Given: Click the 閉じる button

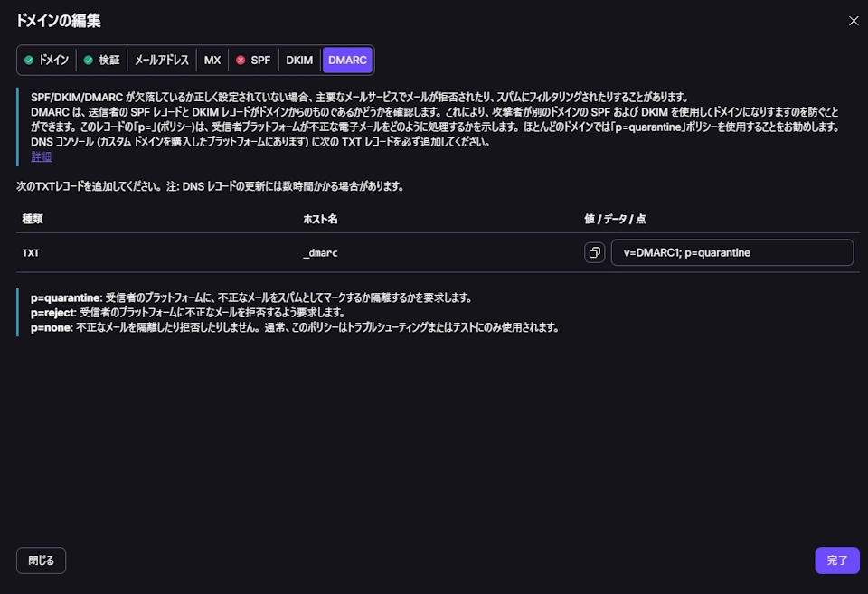Looking at the screenshot, I should [x=40, y=561].
